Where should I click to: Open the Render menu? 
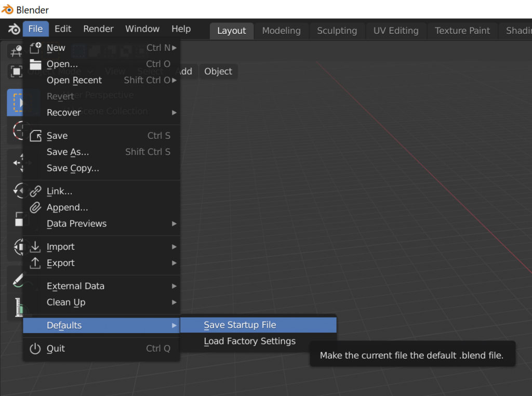pos(98,29)
